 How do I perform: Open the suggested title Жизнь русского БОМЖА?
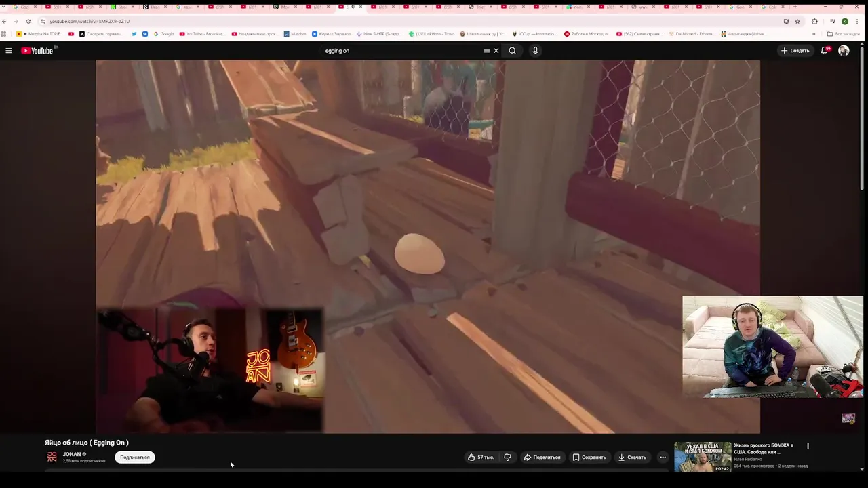764,449
